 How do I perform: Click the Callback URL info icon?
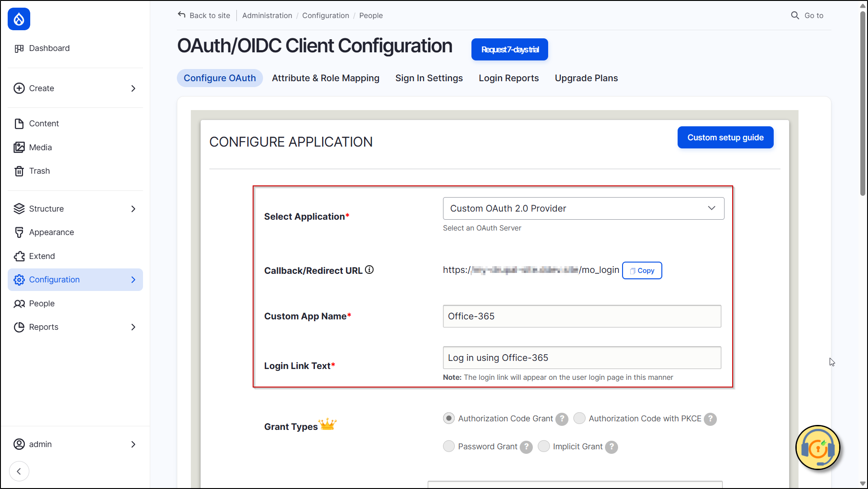pos(369,270)
